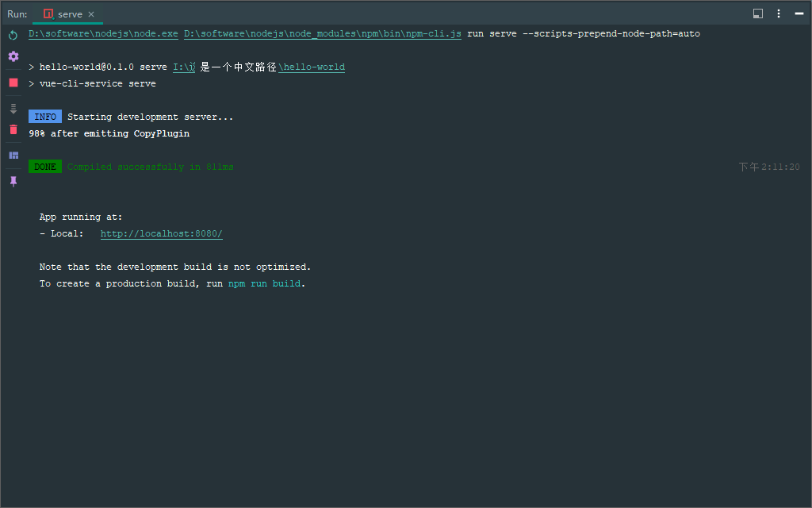Click 'Compiled successfully in 811ms' text
The height and width of the screenshot is (508, 812).
click(x=150, y=167)
